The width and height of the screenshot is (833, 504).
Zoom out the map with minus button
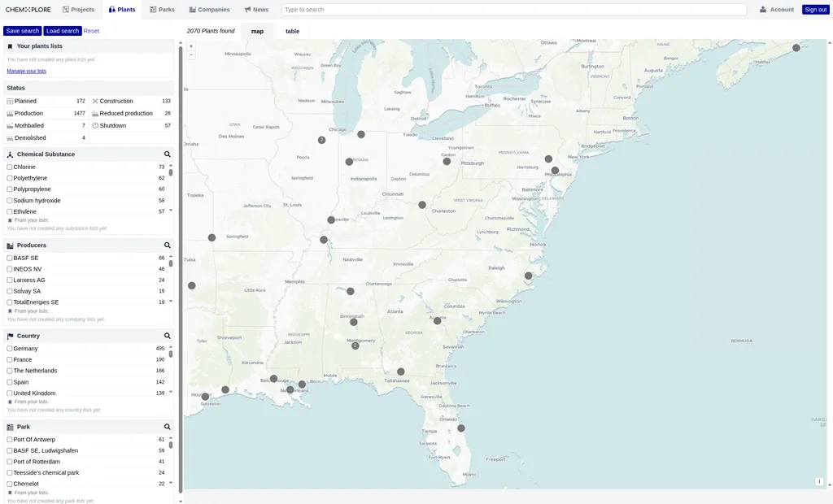click(x=191, y=54)
